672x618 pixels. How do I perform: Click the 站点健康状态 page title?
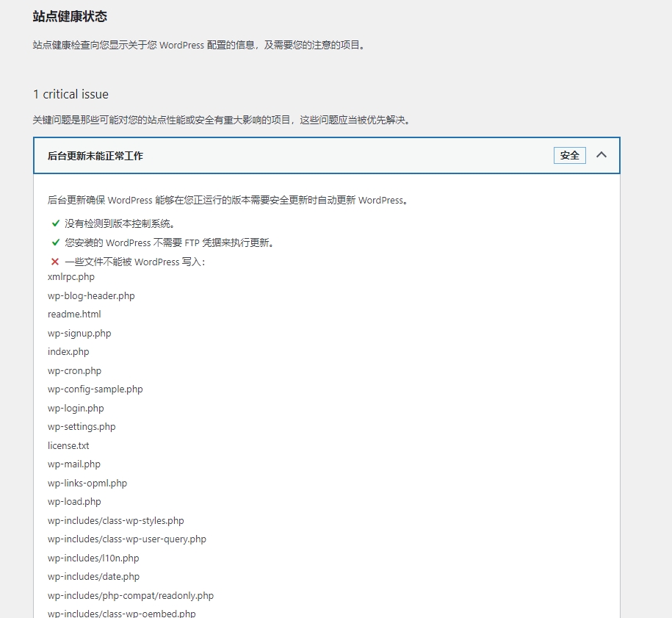click(x=70, y=17)
